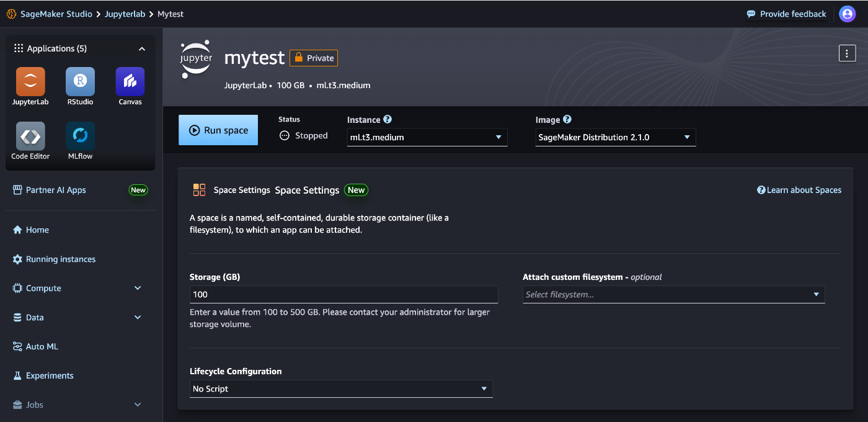Launch the Canvas application icon

(130, 82)
